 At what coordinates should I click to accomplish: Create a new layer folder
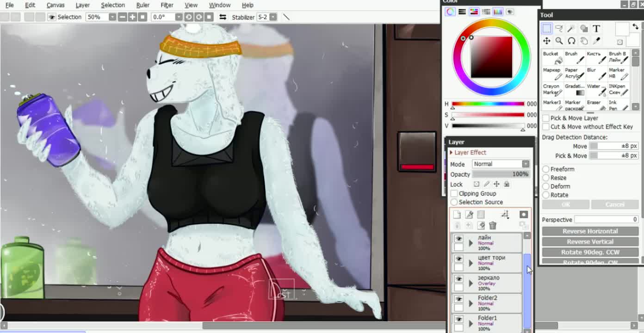[481, 215]
